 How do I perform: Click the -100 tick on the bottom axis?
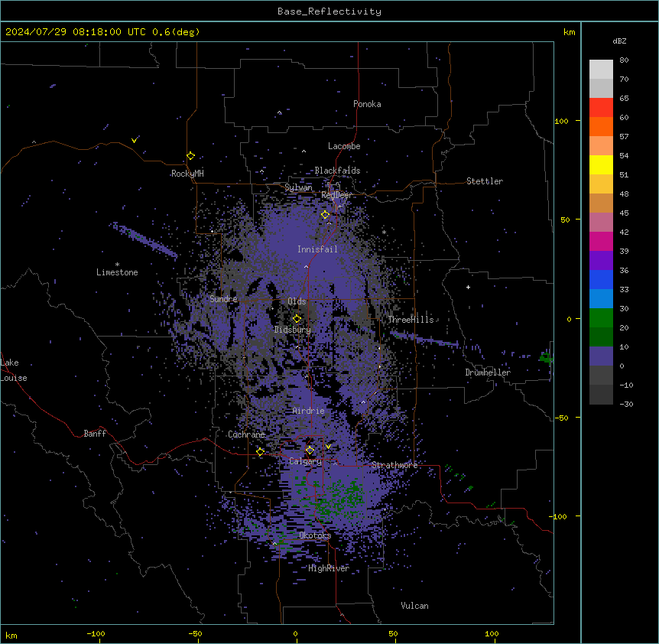[96, 633]
